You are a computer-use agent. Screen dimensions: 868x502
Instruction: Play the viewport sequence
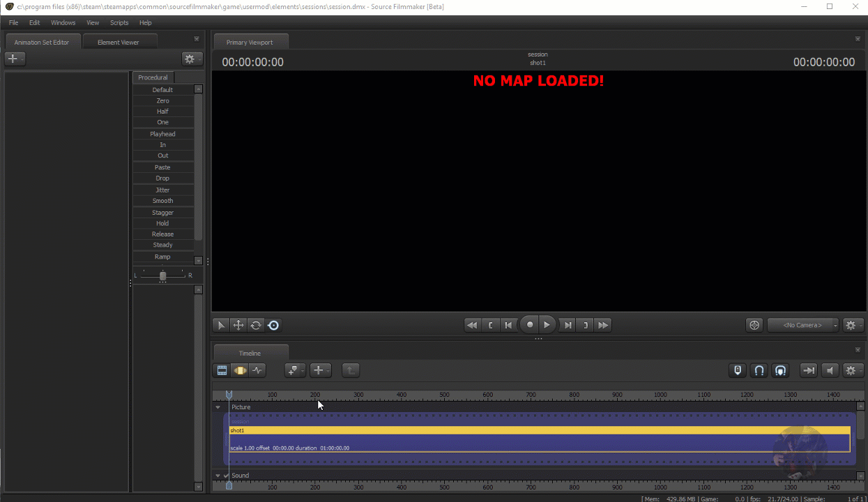547,325
